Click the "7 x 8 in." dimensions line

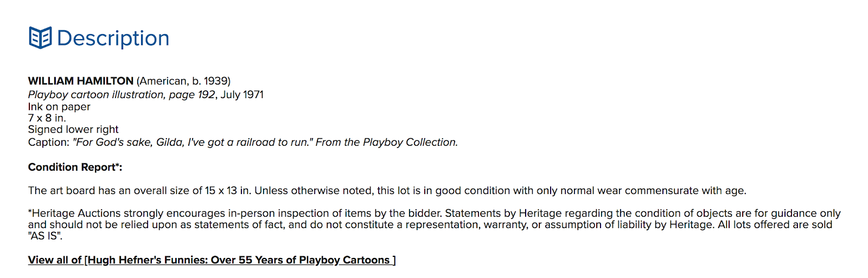47,118
